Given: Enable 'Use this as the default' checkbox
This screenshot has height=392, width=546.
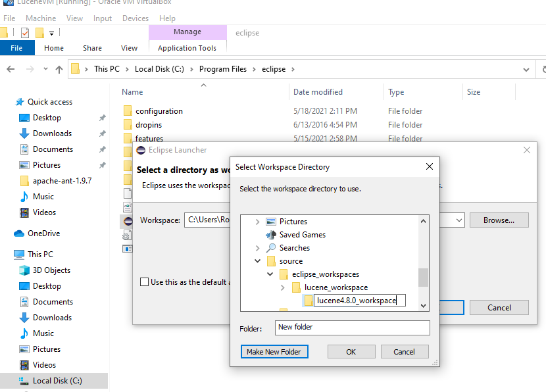Looking at the screenshot, I should click(x=144, y=282).
